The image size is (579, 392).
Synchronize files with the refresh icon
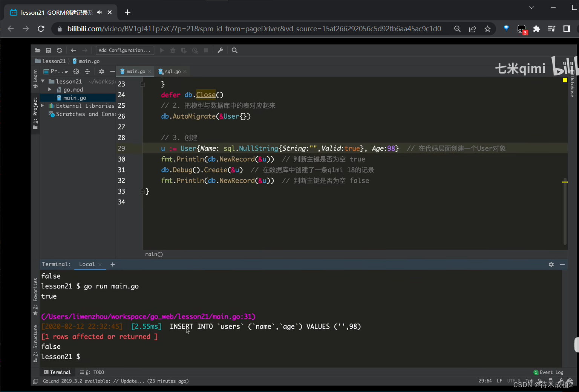pyautogui.click(x=59, y=50)
